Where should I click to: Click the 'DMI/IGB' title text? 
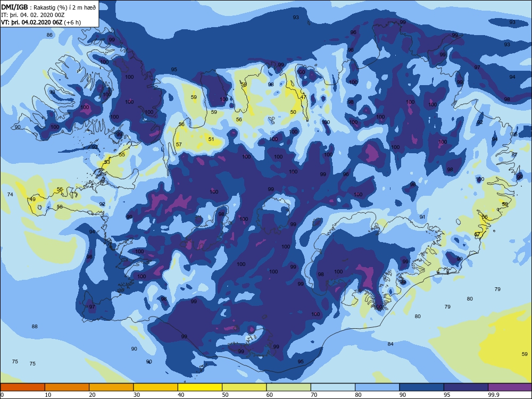tap(14, 7)
